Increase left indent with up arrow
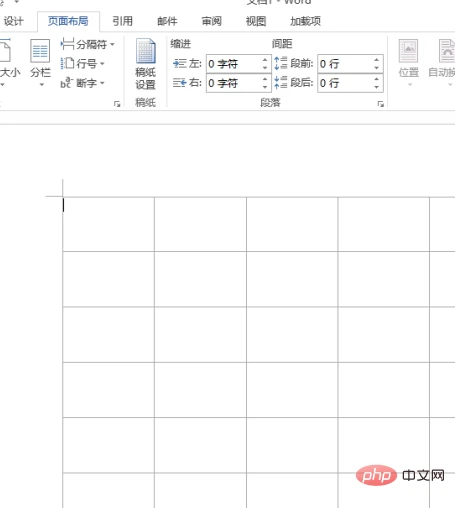455x508 pixels. [x=265, y=60]
